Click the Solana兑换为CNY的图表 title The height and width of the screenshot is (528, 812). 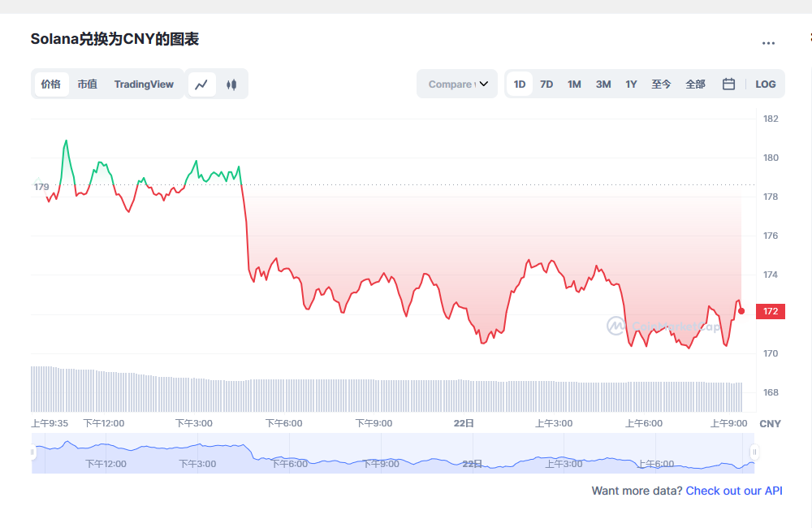tap(115, 39)
